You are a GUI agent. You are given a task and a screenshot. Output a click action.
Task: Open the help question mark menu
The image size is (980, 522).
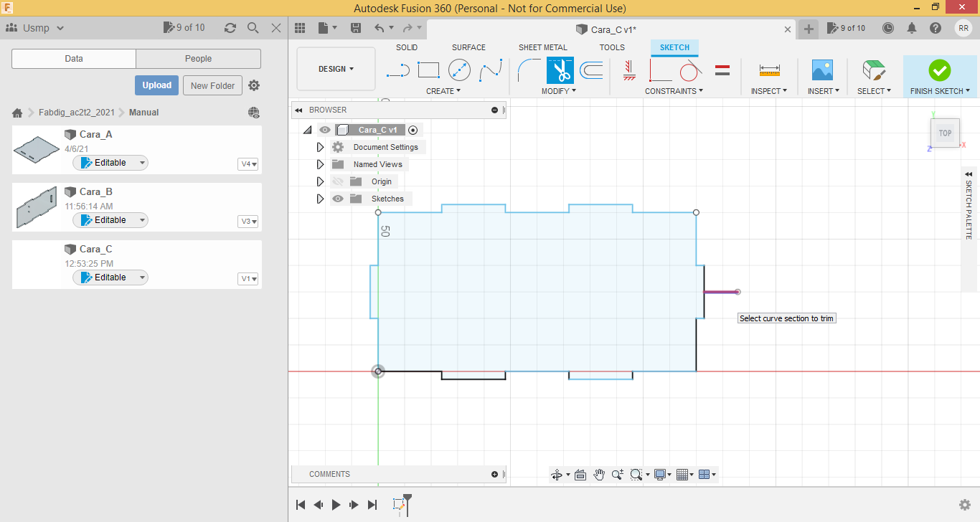point(936,28)
